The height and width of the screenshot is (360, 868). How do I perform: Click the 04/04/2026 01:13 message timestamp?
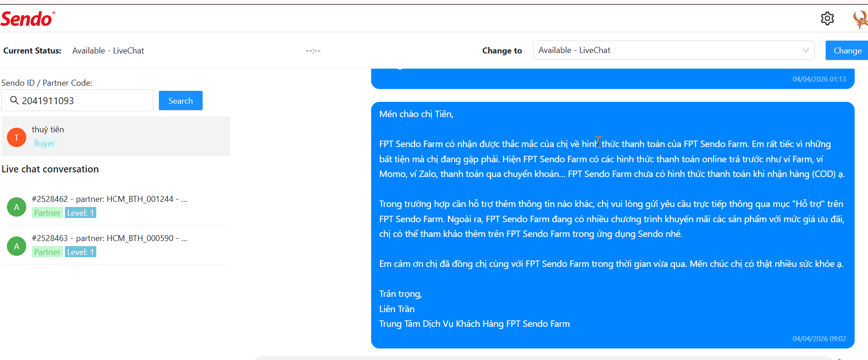pyautogui.click(x=819, y=79)
